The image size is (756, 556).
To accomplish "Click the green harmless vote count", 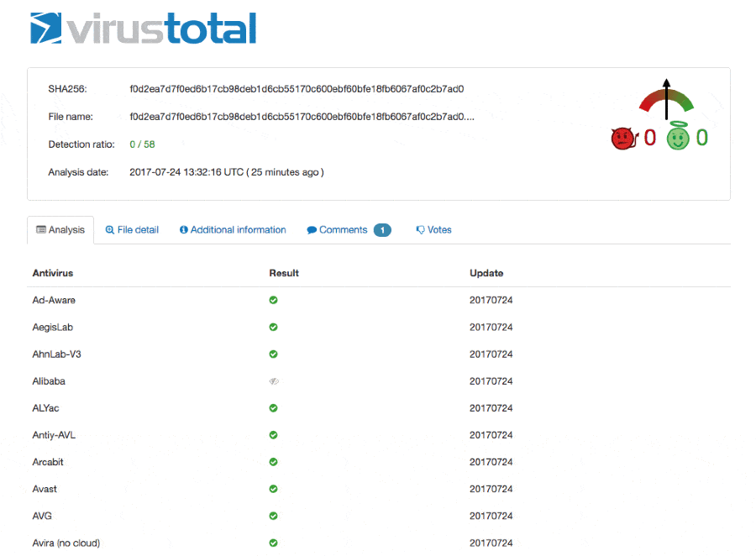I will 702,138.
